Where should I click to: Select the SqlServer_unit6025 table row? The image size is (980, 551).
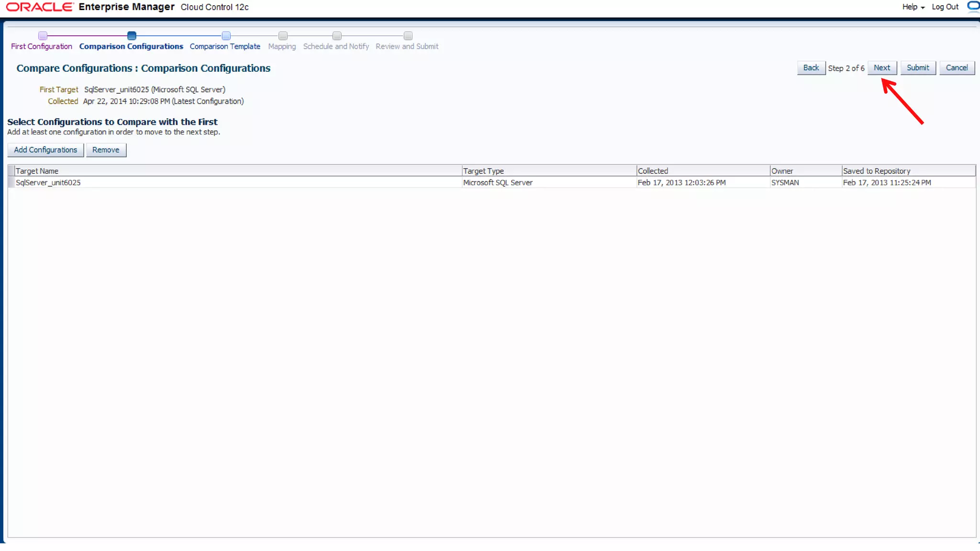491,183
